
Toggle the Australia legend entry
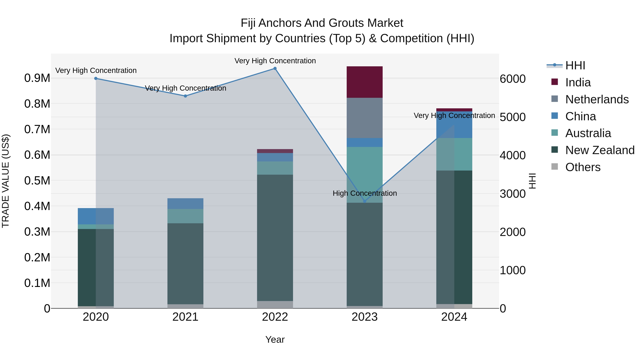pos(581,133)
